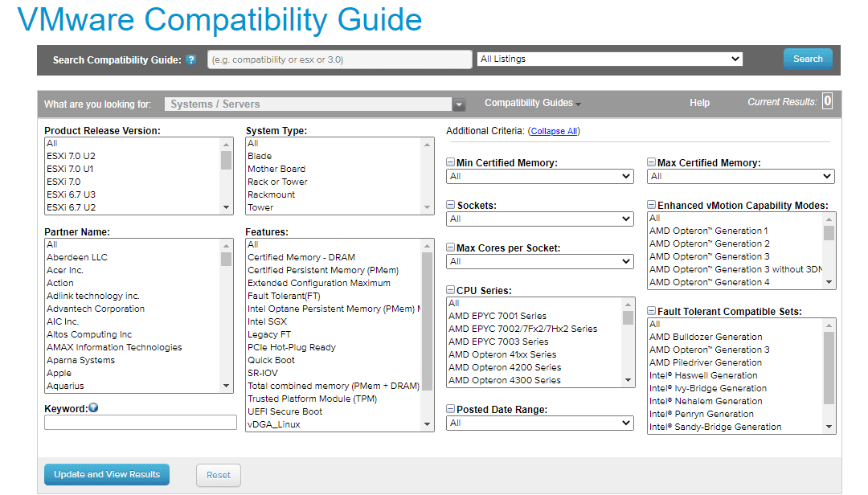Click scroll down arrow of System Type list
The height and width of the screenshot is (495, 868).
[427, 207]
